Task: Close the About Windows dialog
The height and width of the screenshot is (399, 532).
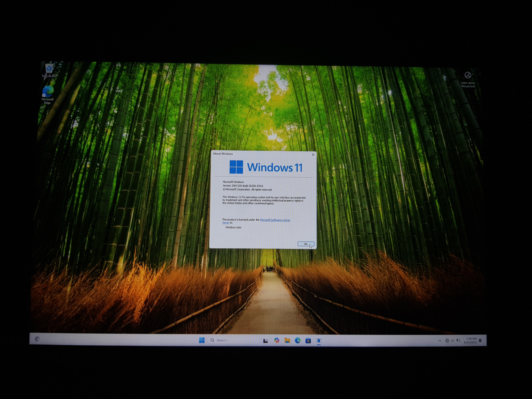Action: pos(313,155)
